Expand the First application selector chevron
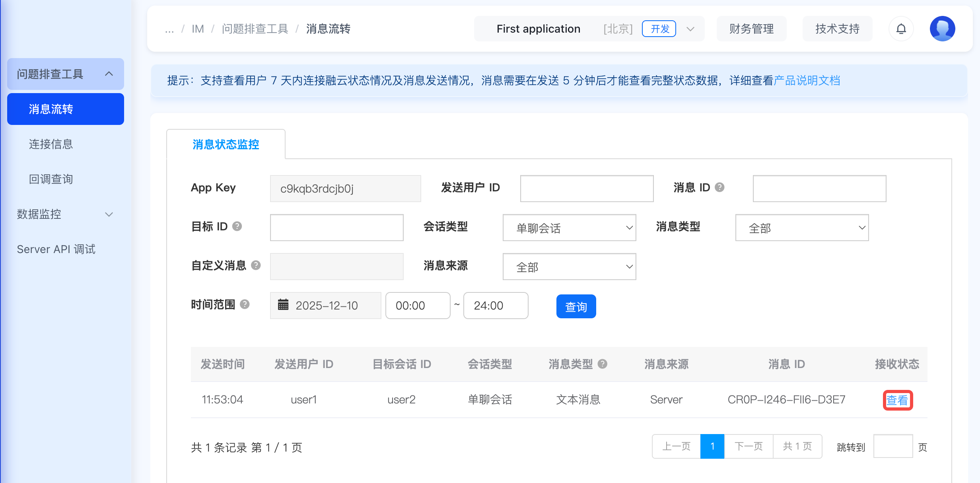The height and width of the screenshot is (483, 980). [690, 29]
